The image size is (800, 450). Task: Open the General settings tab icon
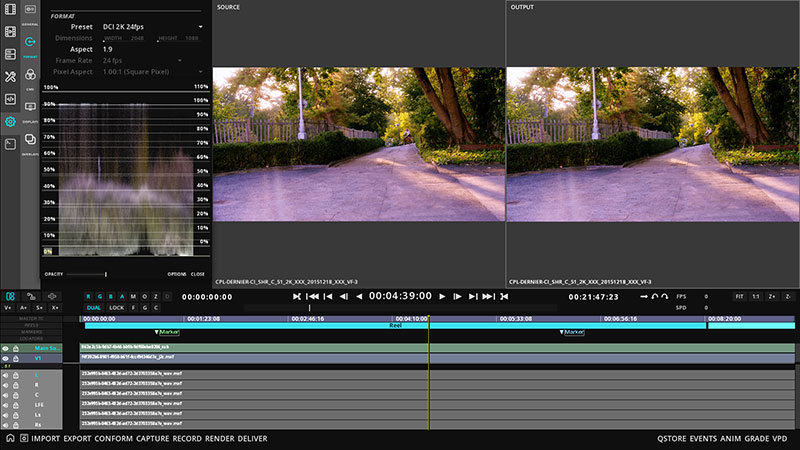click(30, 9)
